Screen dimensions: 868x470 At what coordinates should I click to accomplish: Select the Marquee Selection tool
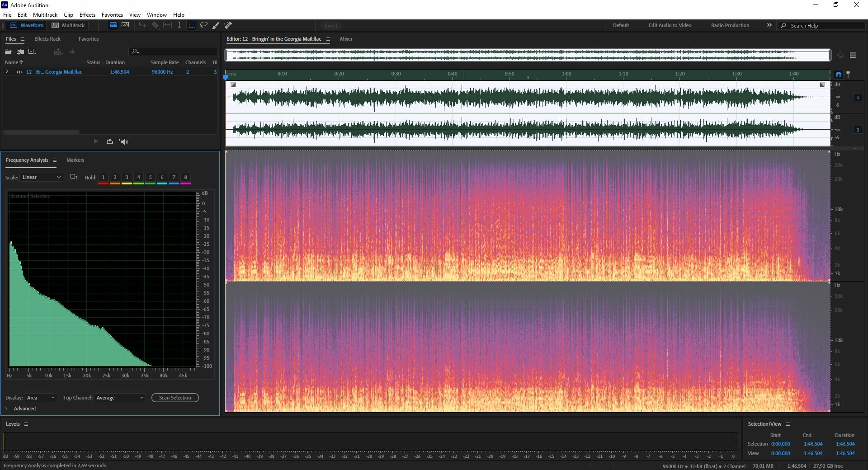pos(192,25)
